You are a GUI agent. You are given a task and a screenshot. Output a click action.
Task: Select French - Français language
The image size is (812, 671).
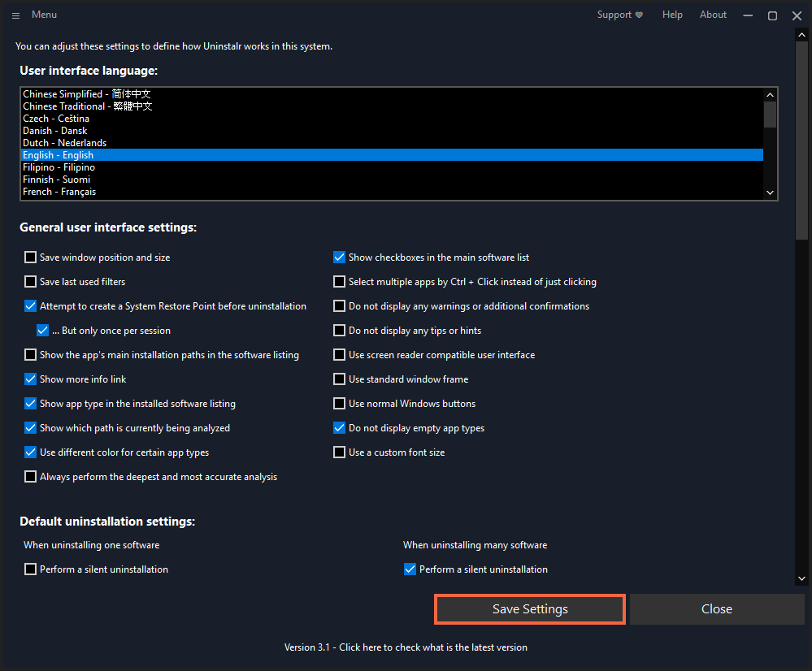point(392,192)
